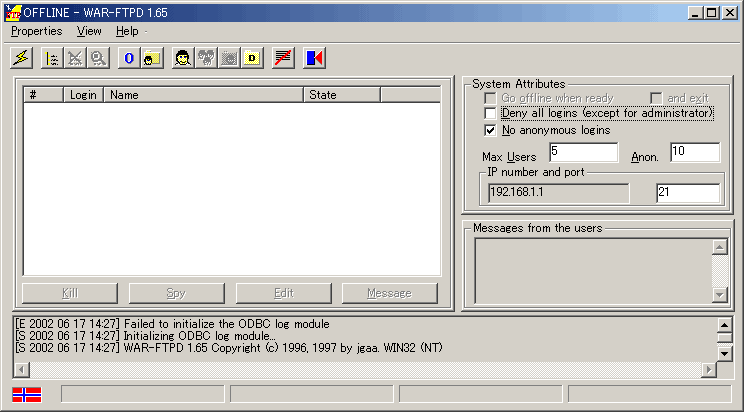Maximize the WAR-FTPD window

coord(712,13)
